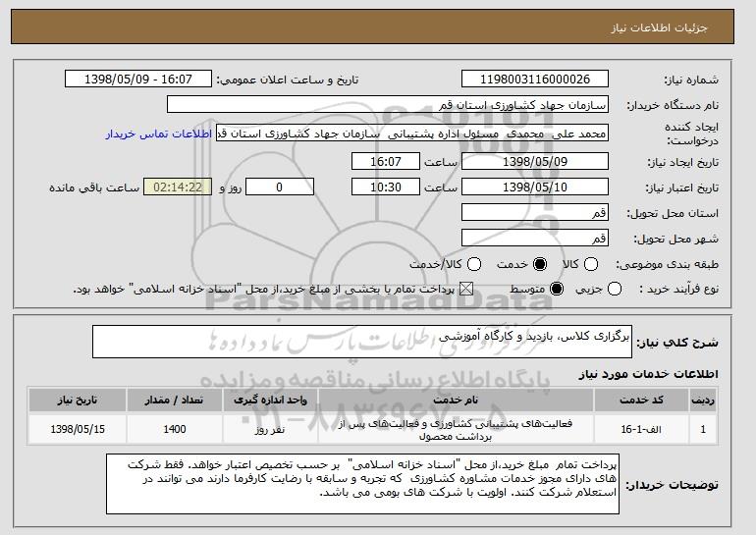
Task: Click the creation date field 1398/05/09
Action: pyautogui.click(x=535, y=161)
